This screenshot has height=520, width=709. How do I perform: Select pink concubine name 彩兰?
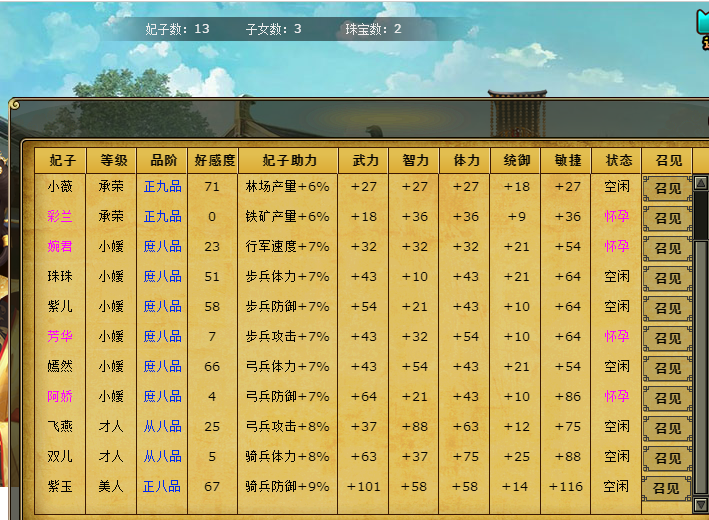(x=60, y=217)
